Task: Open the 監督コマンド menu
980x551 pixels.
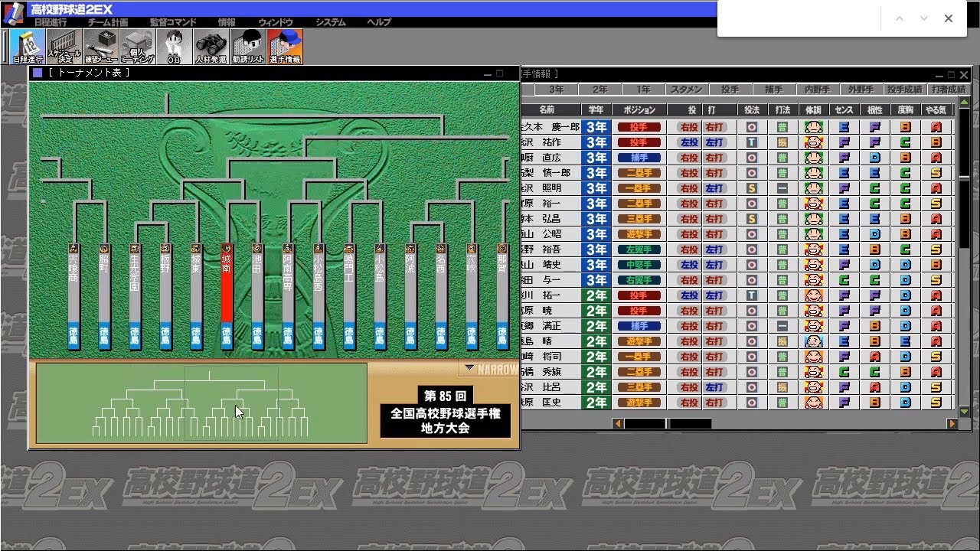Action: point(173,22)
